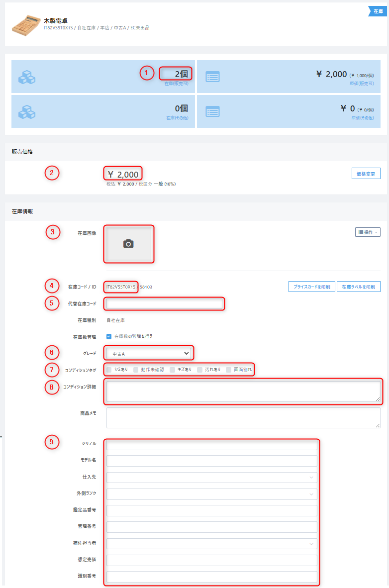Open the 在庫(販売可) link

tap(176, 84)
